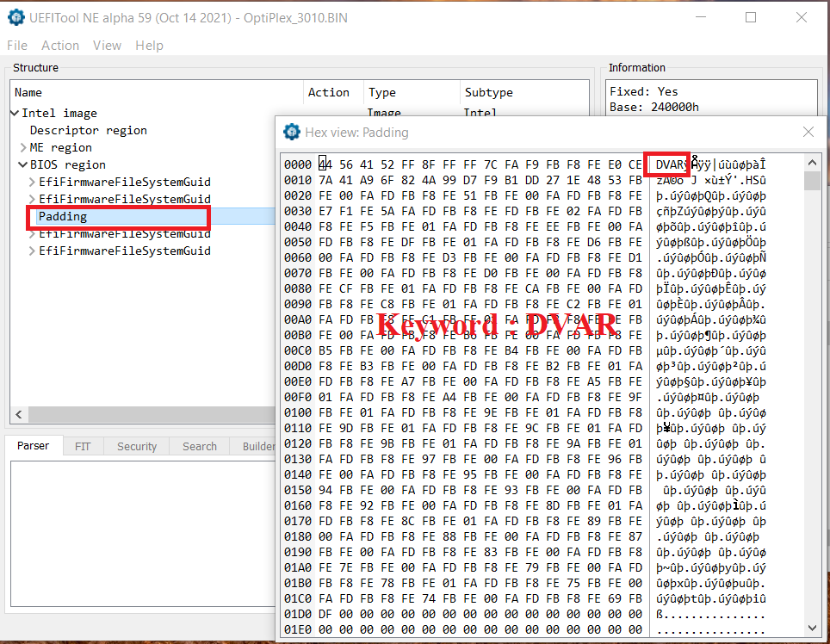This screenshot has width=830, height=644.
Task: Expand the ME region node
Action: (23, 147)
